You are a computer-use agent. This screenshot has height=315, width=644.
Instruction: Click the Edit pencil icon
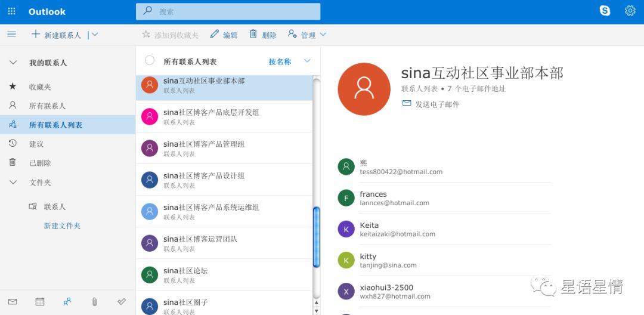click(x=214, y=34)
